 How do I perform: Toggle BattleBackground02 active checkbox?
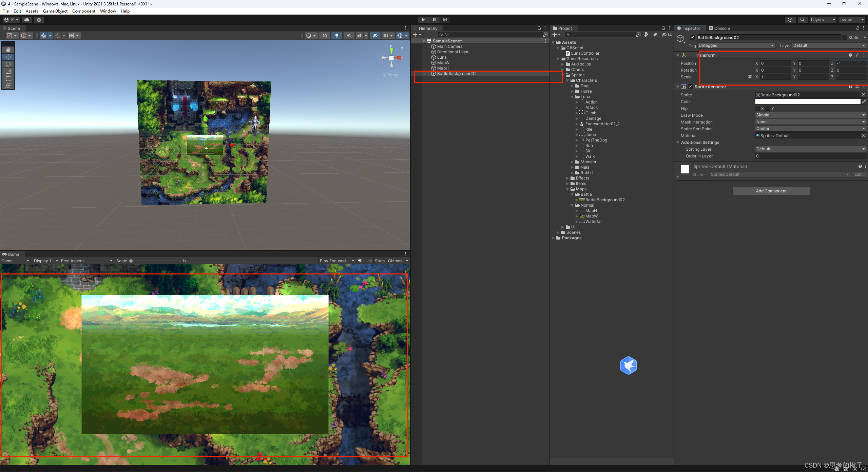(x=692, y=38)
